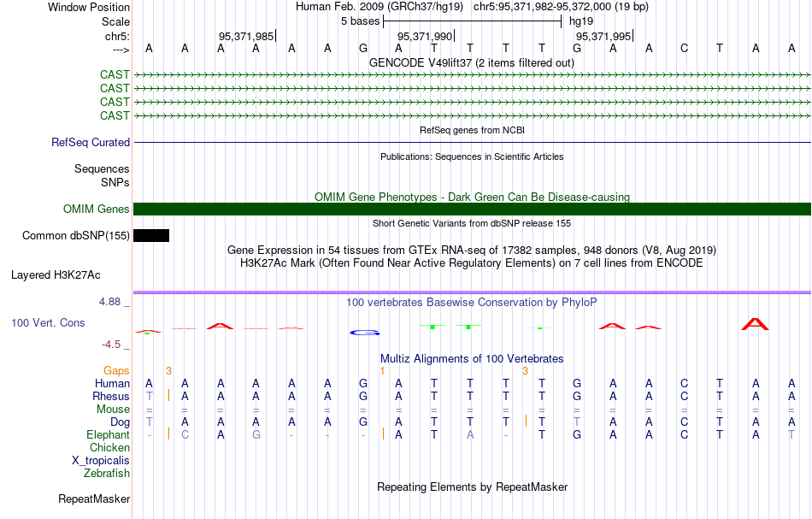Click Repeating Elements by RepeatMasker title
This screenshot has height=519, width=812.
pos(472,487)
